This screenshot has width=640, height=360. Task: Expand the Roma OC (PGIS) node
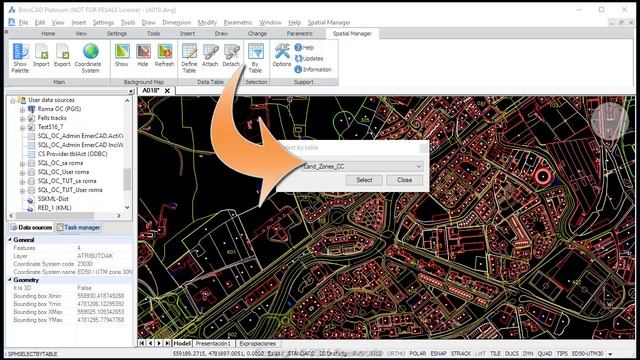pyautogui.click(x=22, y=109)
